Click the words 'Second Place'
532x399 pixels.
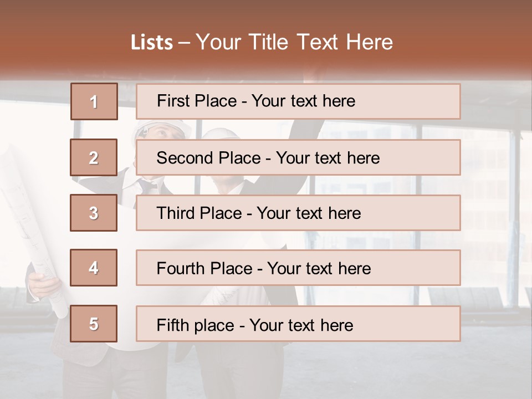(x=209, y=158)
